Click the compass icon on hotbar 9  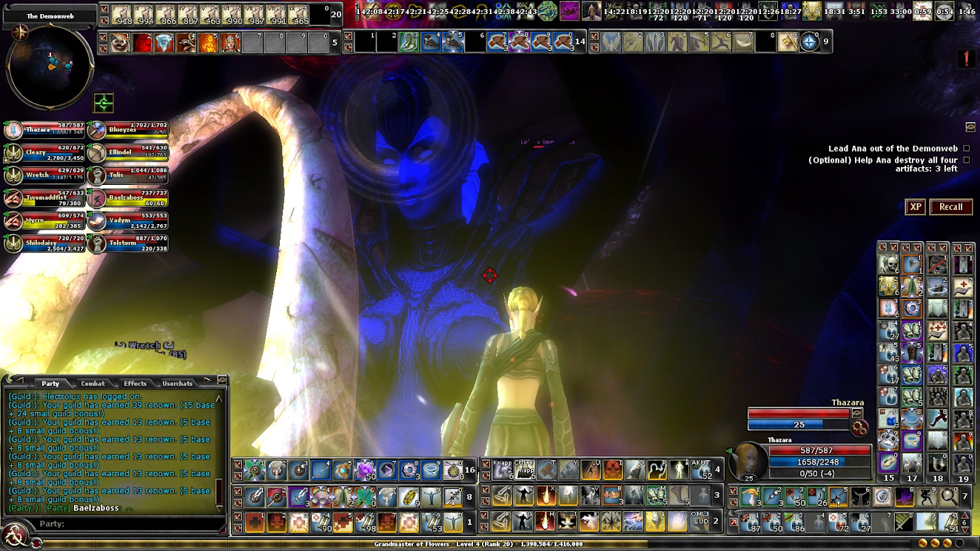pos(810,43)
